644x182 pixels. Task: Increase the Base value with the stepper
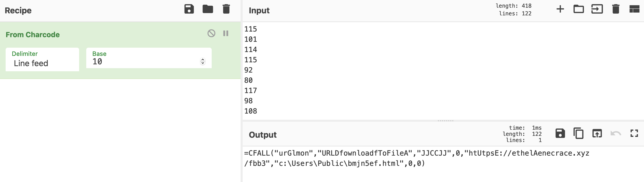point(202,60)
